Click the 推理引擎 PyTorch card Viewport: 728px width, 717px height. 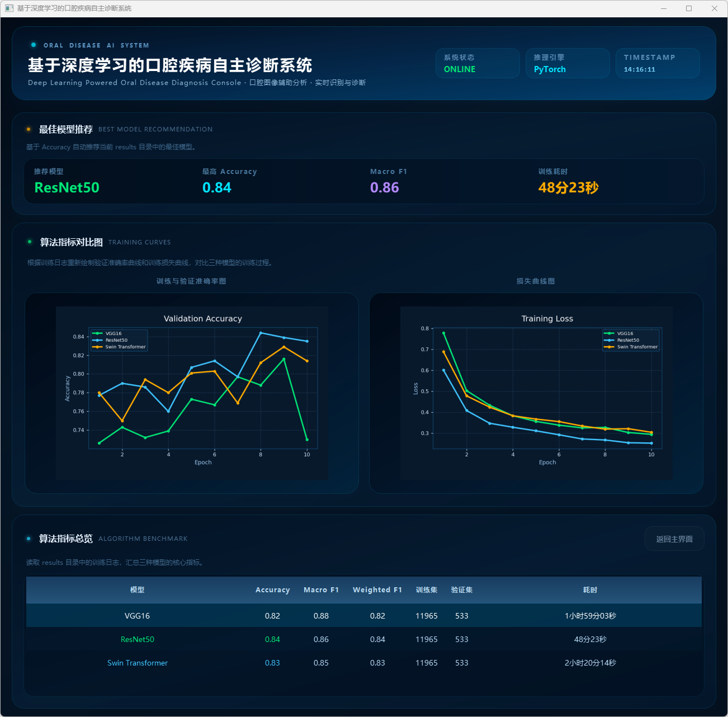568,63
